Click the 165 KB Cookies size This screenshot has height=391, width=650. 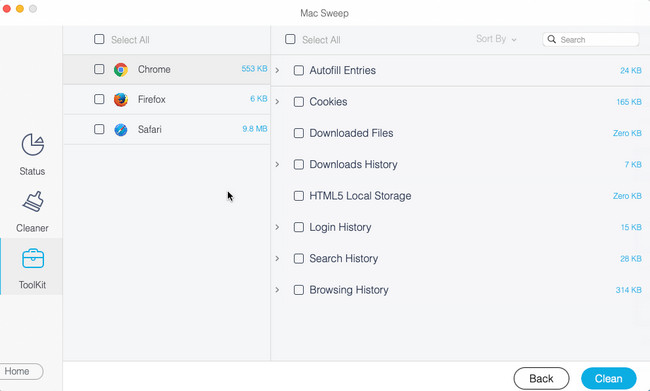tap(629, 102)
